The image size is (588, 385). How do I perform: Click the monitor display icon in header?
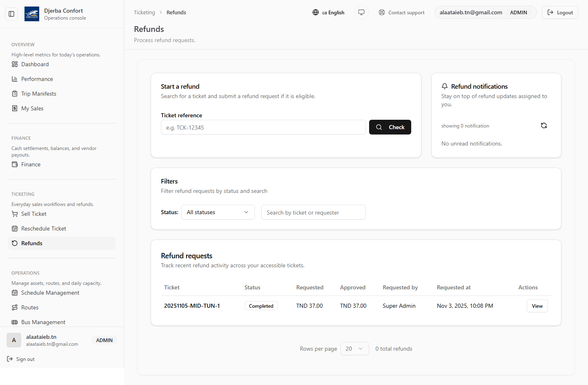[361, 12]
